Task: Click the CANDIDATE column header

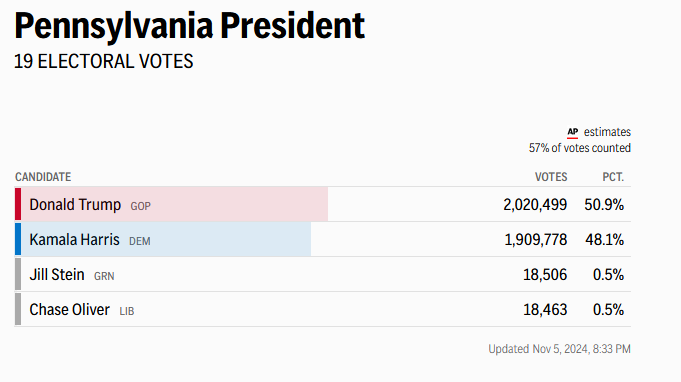Action: 43,177
